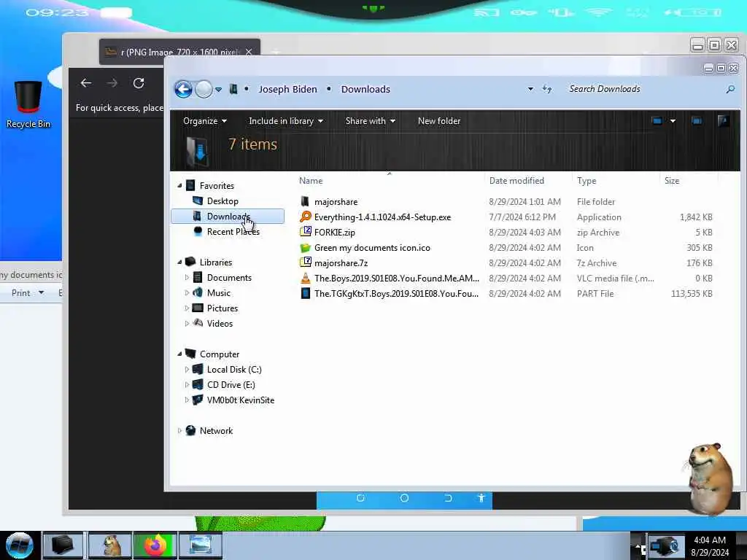Select the majorshare folder icon
747x560 pixels.
(305, 201)
